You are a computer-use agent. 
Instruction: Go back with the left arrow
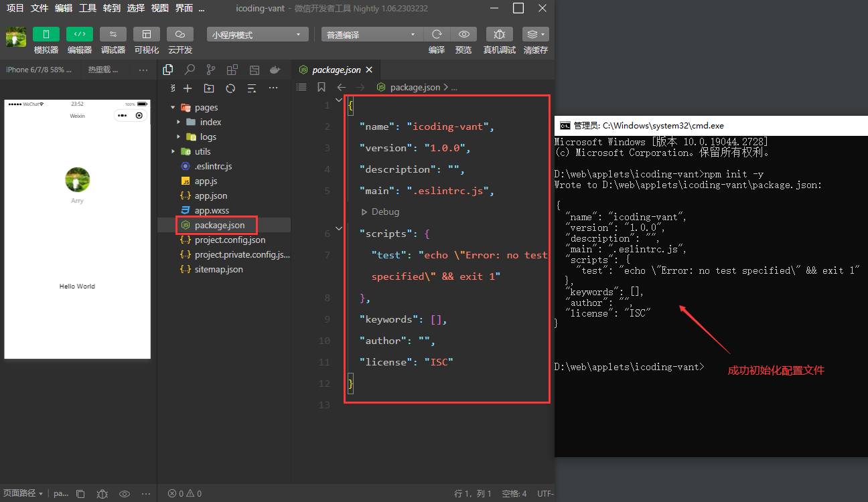click(x=341, y=87)
